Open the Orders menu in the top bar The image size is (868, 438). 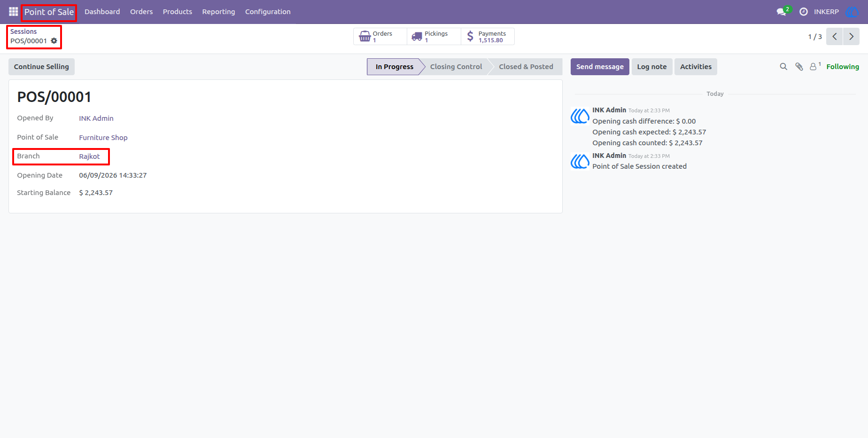coord(141,12)
